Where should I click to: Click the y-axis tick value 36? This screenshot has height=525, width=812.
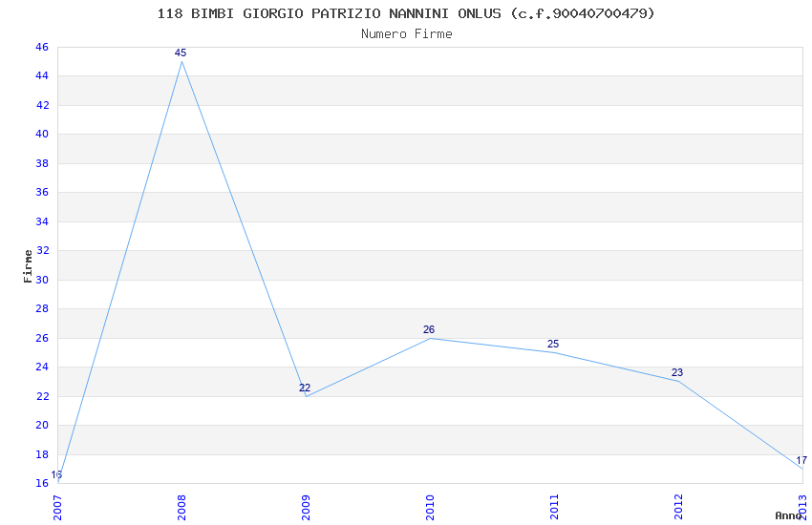[42, 193]
